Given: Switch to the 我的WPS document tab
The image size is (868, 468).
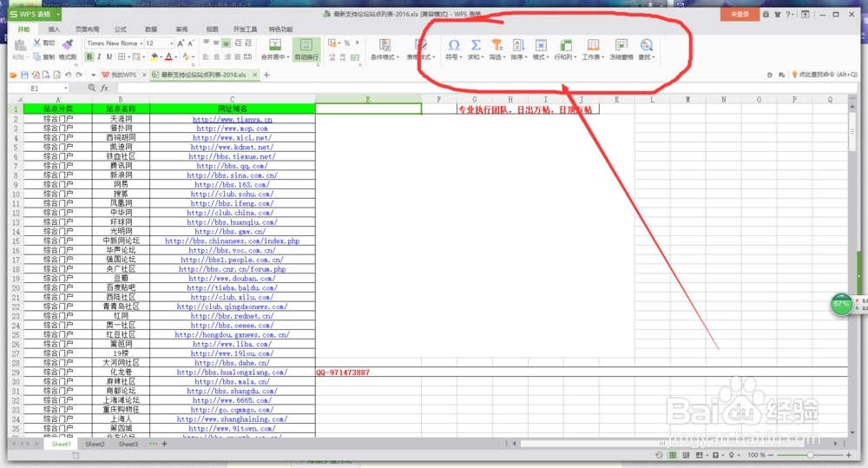Looking at the screenshot, I should click(x=123, y=75).
